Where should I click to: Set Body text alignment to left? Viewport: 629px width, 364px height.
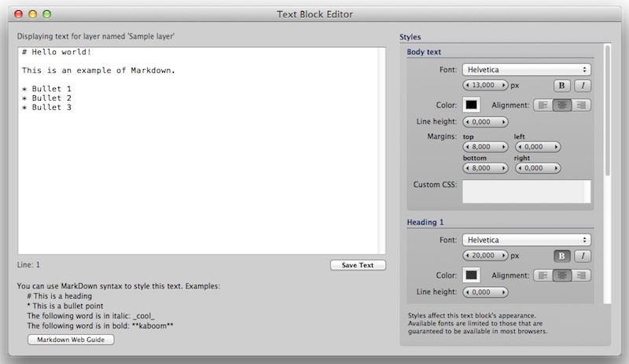coord(543,105)
